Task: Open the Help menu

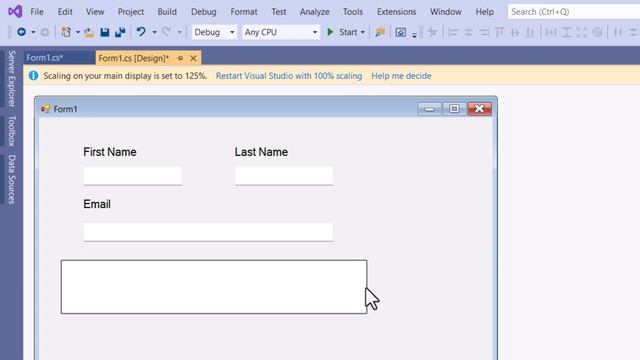Action: (484, 12)
